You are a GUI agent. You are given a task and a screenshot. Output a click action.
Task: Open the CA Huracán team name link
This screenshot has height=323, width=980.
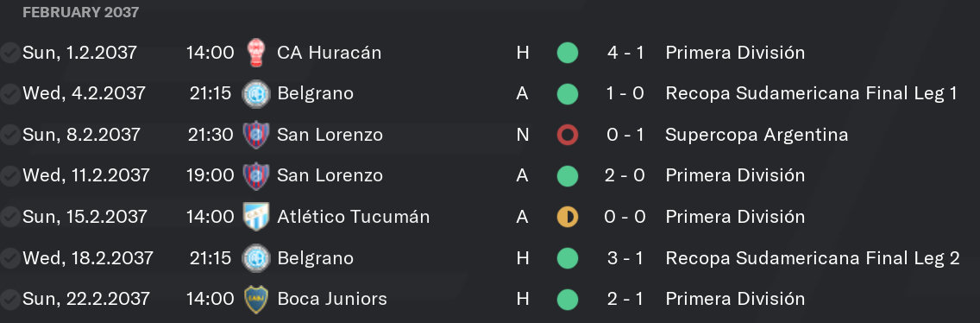coord(329,53)
